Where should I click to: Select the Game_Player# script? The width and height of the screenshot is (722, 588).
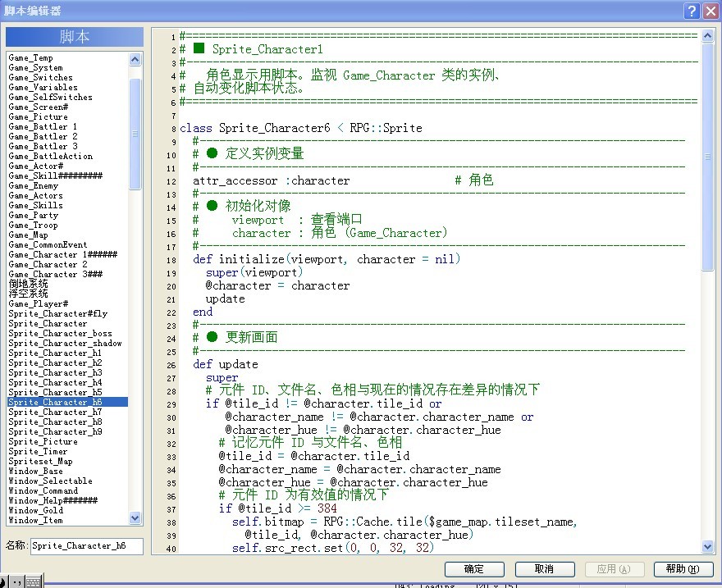[39, 303]
